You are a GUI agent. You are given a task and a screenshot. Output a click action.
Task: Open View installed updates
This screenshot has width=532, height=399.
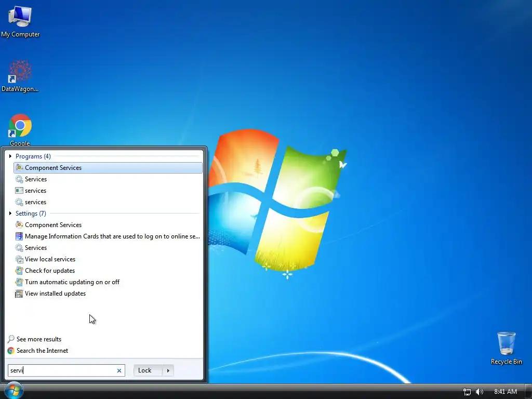108,294
